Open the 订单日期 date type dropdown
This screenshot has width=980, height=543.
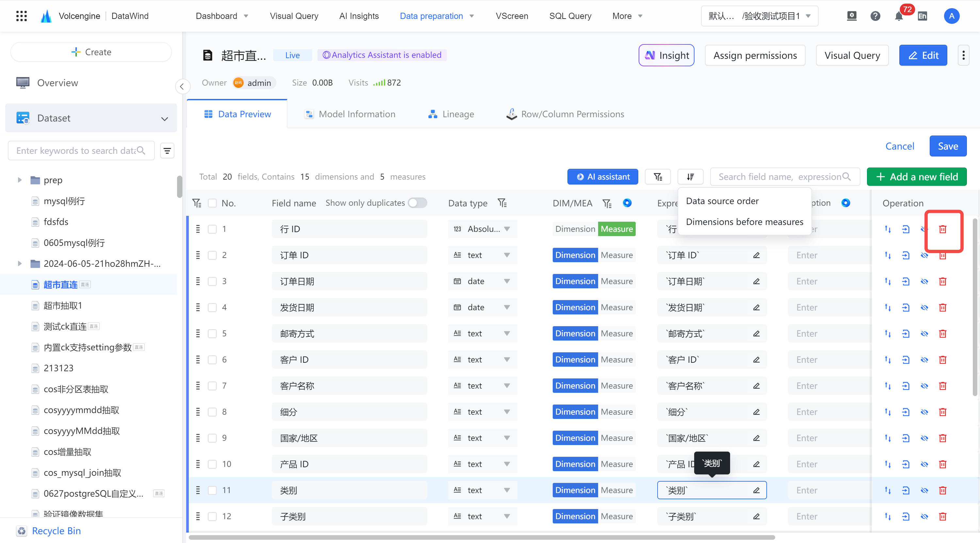pyautogui.click(x=482, y=281)
